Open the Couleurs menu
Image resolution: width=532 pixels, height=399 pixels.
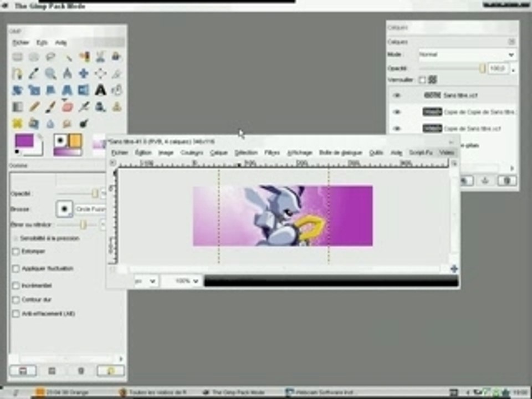192,153
